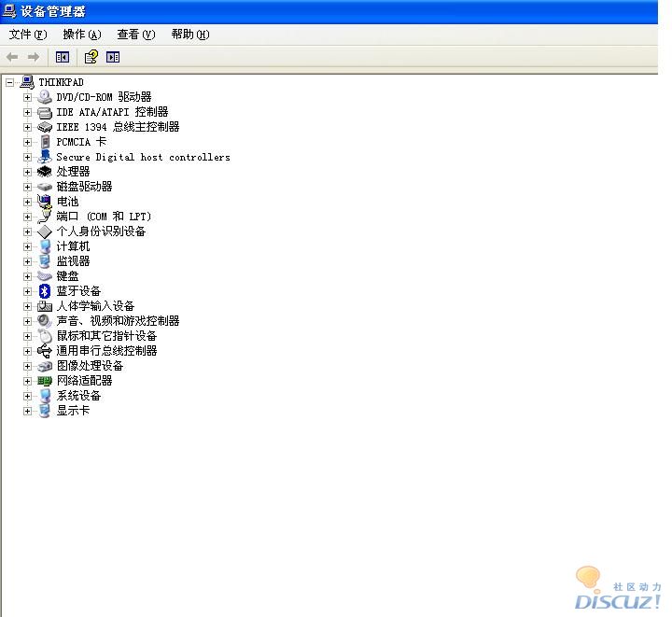Expand the 电池 node
The height and width of the screenshot is (617, 672).
point(27,202)
